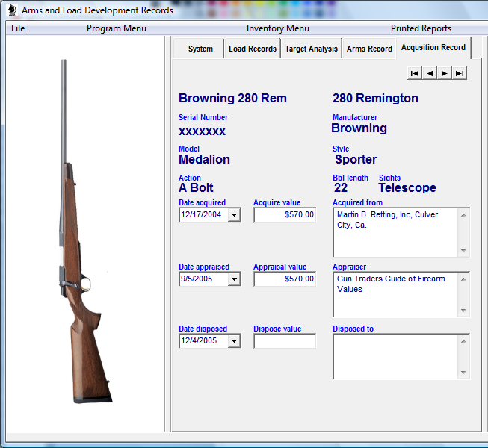Switch to the Arms Record tab
The image size is (488, 448).
tap(369, 49)
